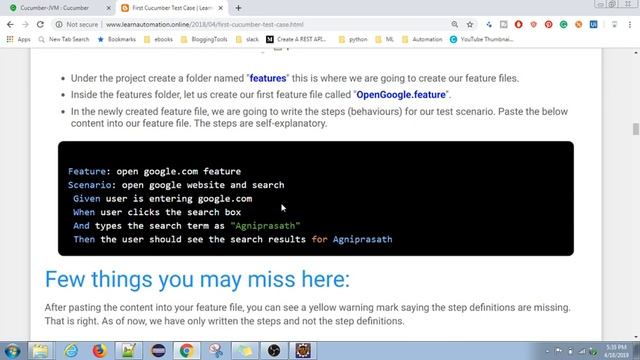The width and height of the screenshot is (640, 360).
Task: Click the Scenario line in code block
Action: click(x=176, y=185)
